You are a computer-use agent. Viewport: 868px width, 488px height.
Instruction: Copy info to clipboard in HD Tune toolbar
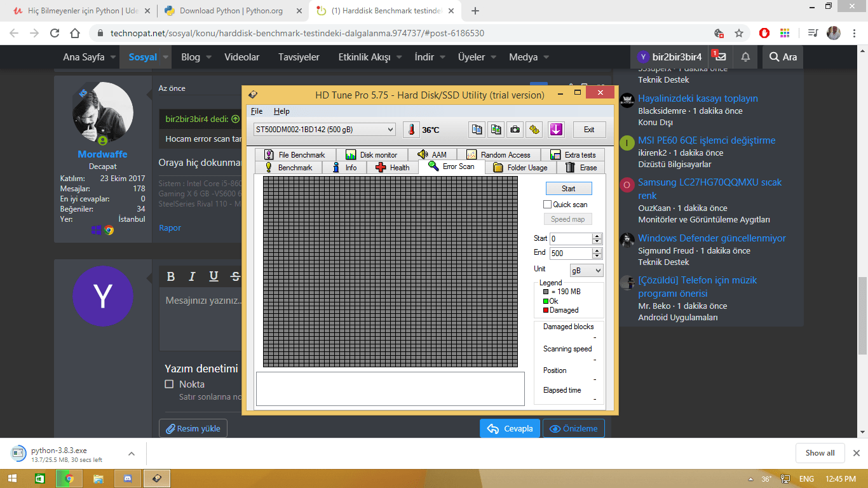[477, 130]
